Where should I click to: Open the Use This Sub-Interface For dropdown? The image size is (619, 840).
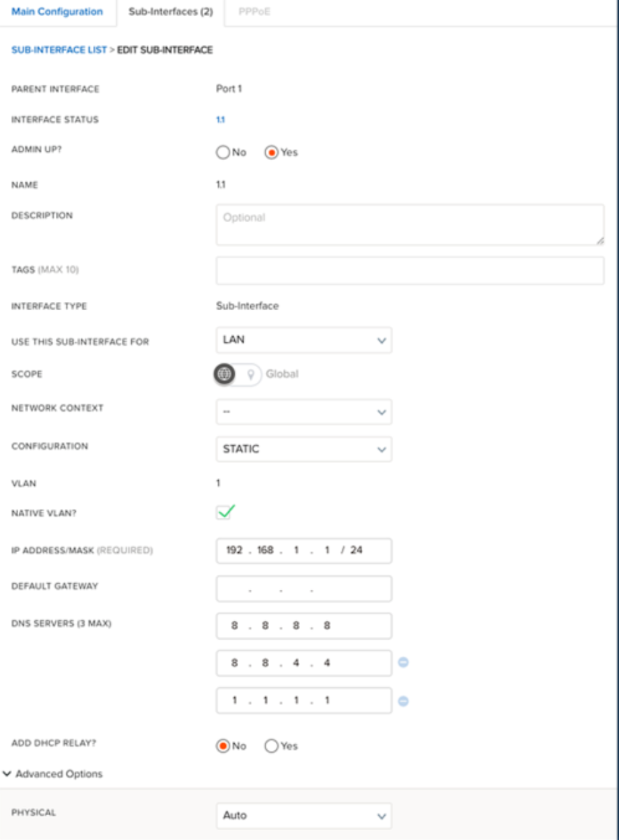[x=303, y=340]
